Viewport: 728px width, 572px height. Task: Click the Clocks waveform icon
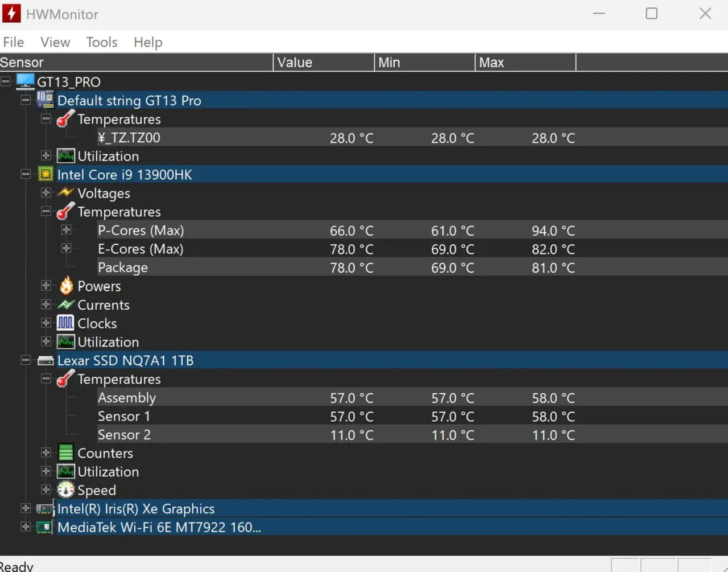click(x=66, y=323)
